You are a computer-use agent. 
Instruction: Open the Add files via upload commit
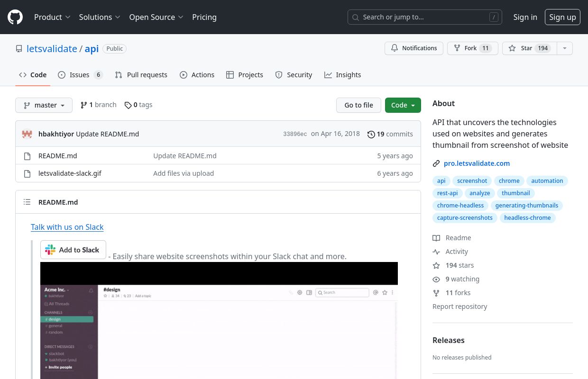click(184, 173)
